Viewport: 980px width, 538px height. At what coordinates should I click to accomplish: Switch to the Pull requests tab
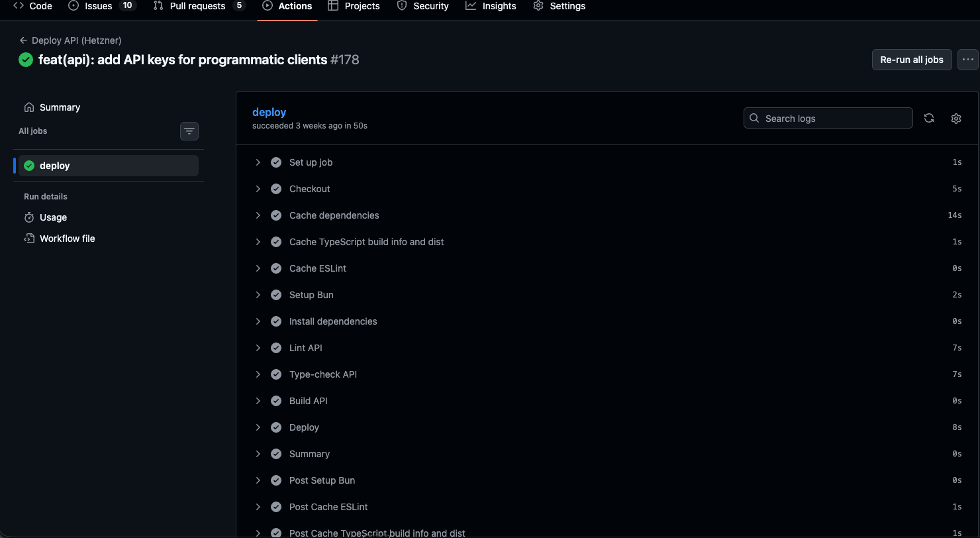click(199, 6)
